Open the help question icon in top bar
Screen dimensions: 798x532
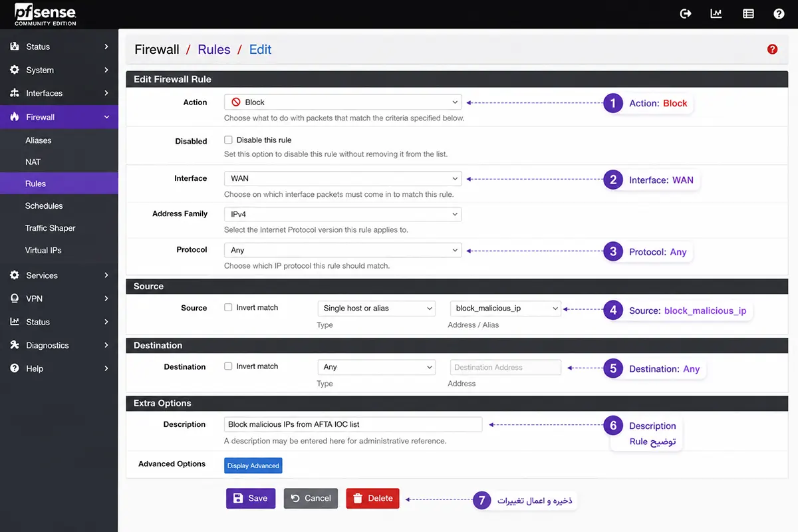(779, 13)
